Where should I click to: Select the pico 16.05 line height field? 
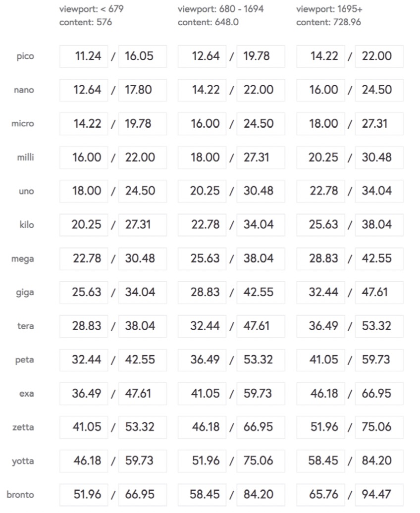pos(143,56)
